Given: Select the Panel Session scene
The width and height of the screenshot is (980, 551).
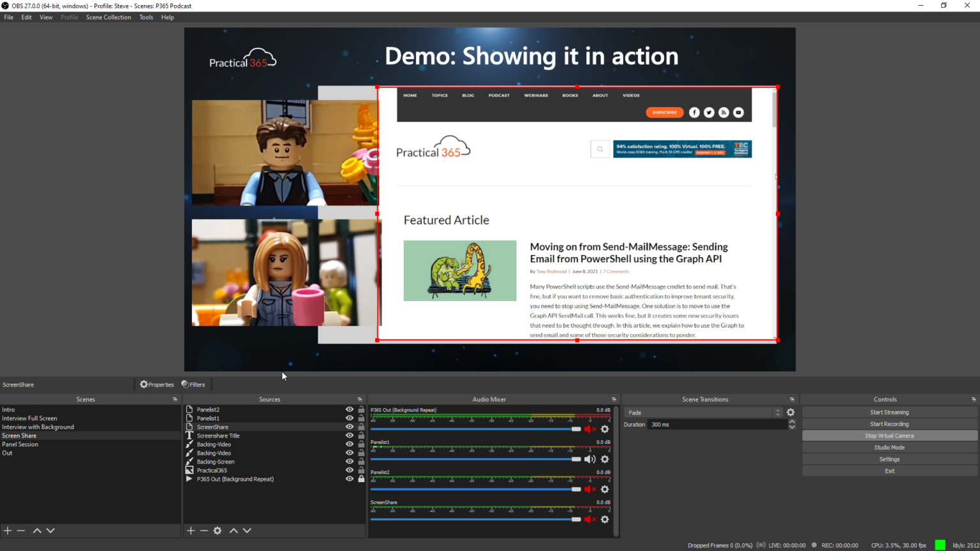Looking at the screenshot, I should pyautogui.click(x=20, y=444).
